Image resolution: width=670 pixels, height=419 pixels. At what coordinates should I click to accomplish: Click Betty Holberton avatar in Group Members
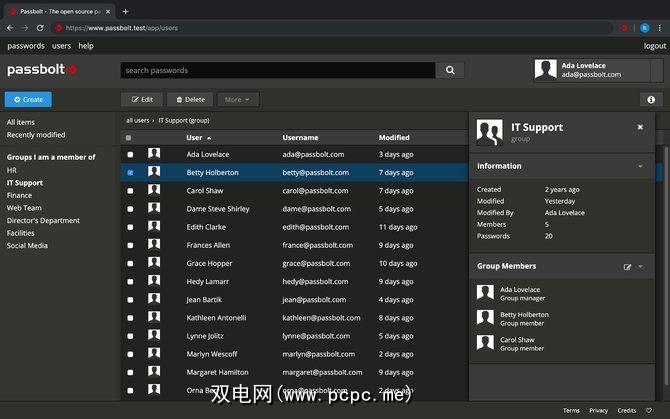pos(485,318)
